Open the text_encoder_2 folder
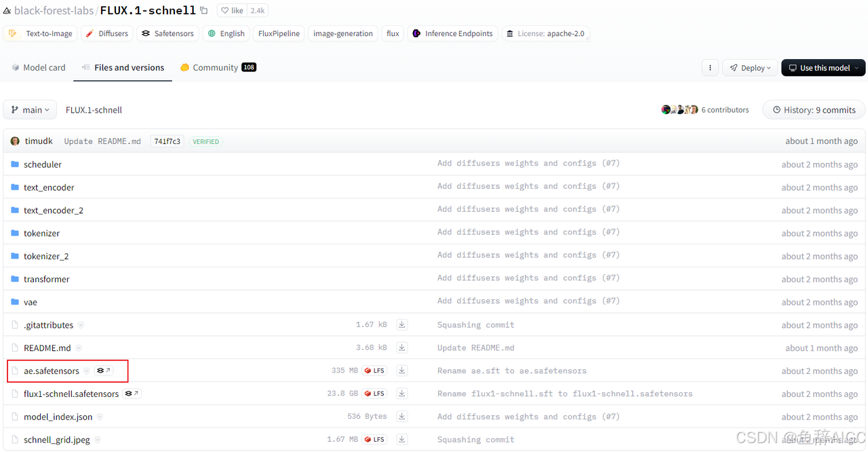The height and width of the screenshot is (452, 868). click(54, 210)
